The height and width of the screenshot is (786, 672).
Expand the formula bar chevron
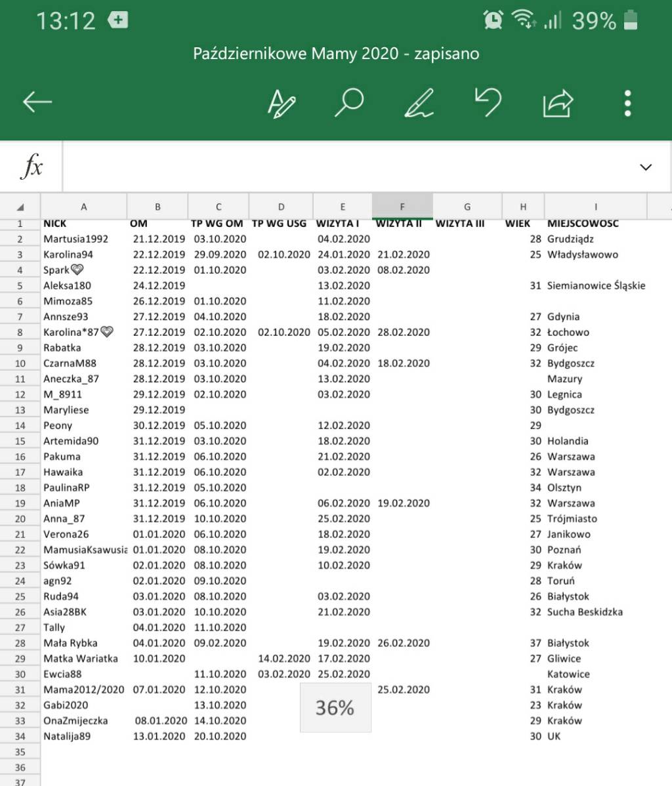pyautogui.click(x=646, y=167)
